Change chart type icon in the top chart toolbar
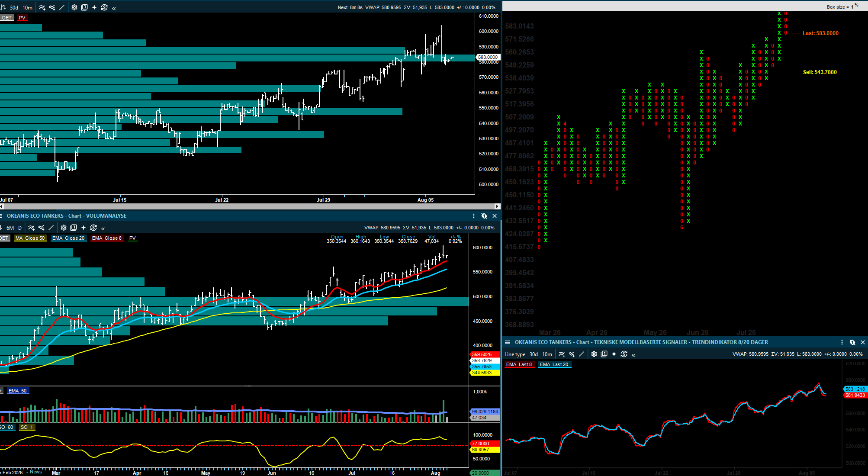This screenshot has width=868, height=476. (3, 7)
